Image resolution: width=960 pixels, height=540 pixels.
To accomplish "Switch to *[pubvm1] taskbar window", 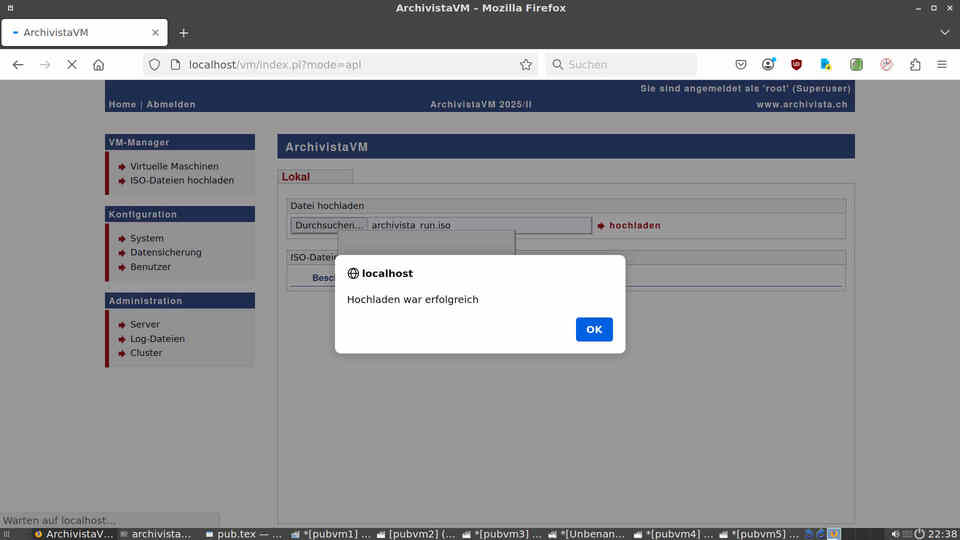I will pos(331,534).
